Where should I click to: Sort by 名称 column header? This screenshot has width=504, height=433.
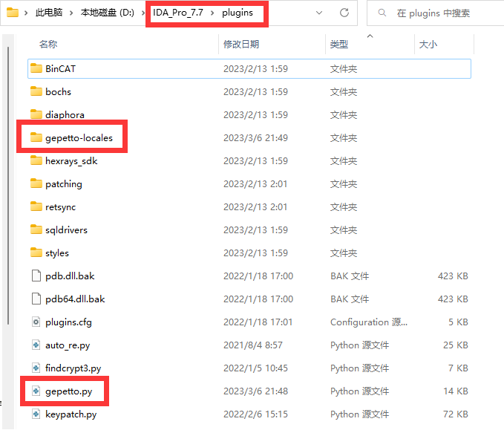point(48,45)
